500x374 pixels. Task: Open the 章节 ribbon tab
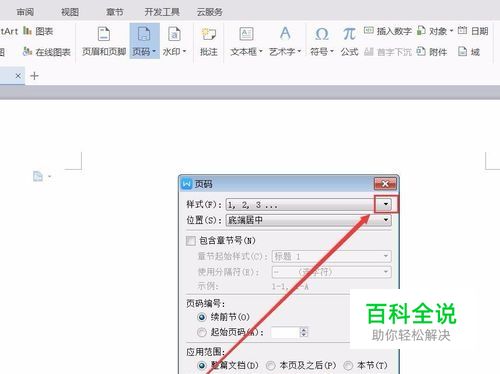115,12
